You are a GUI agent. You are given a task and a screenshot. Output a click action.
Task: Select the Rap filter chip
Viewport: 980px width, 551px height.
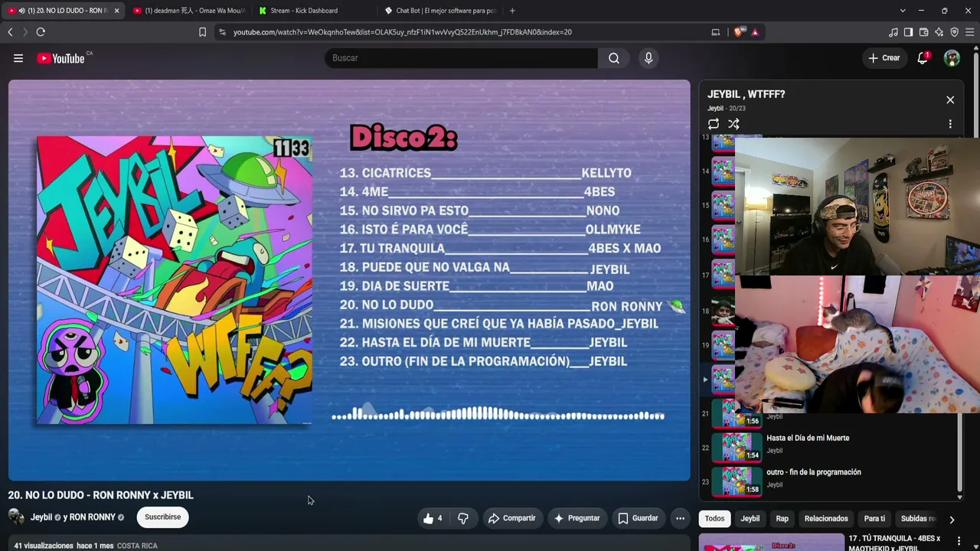point(782,519)
